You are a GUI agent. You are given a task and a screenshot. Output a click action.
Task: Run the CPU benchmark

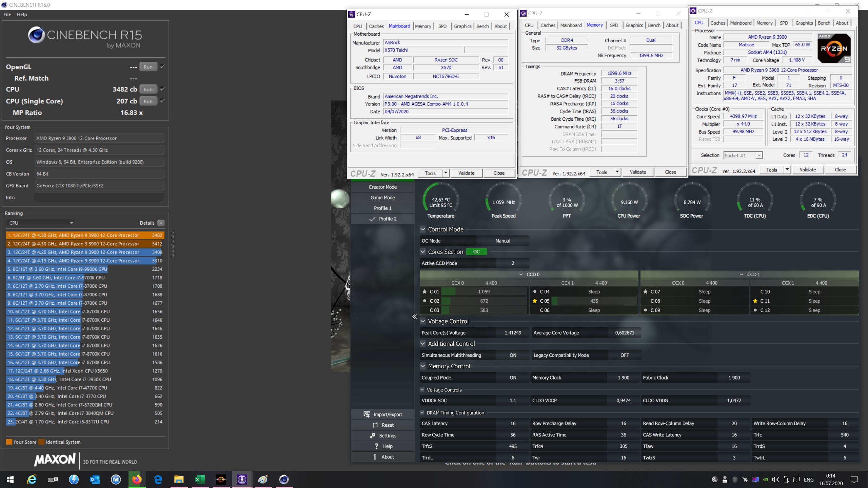[x=148, y=89]
